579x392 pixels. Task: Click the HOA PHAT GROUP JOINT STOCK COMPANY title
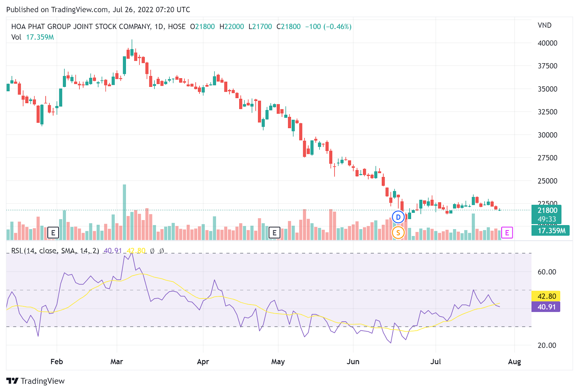click(81, 26)
